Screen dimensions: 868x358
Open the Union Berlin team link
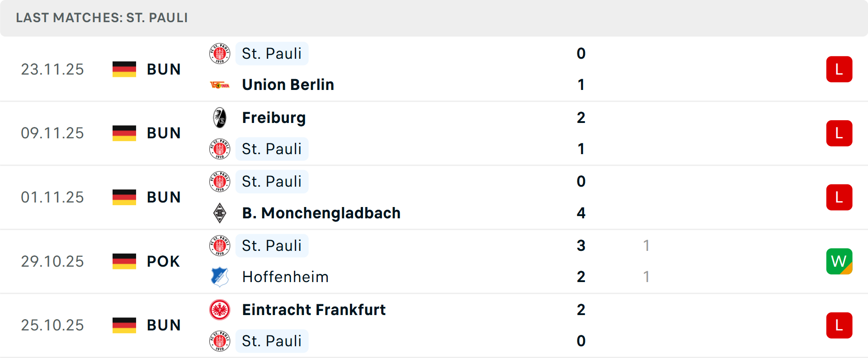tap(288, 85)
